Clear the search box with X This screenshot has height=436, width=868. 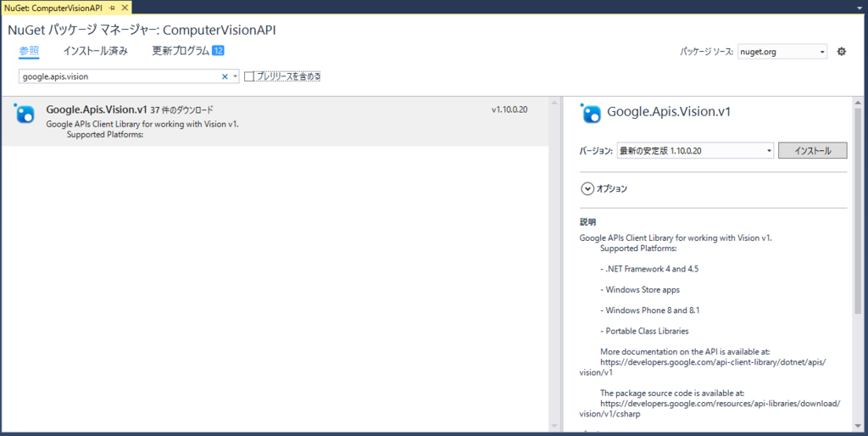coord(225,76)
